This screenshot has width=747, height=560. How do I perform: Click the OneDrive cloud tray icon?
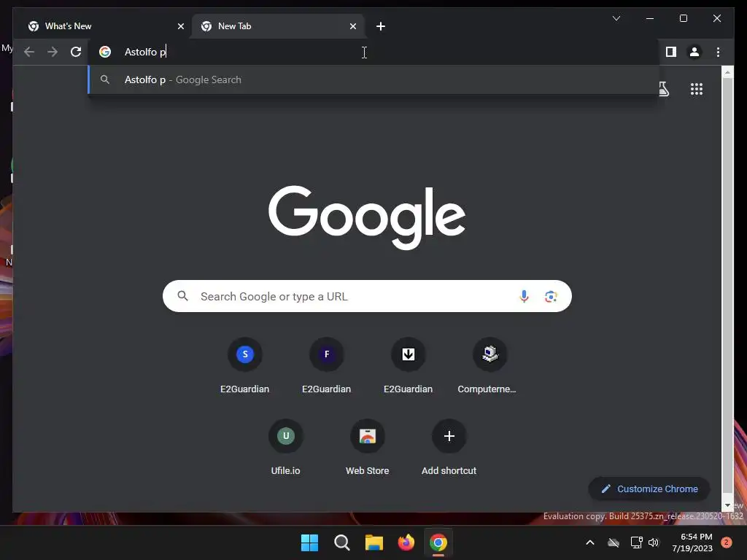pos(614,542)
